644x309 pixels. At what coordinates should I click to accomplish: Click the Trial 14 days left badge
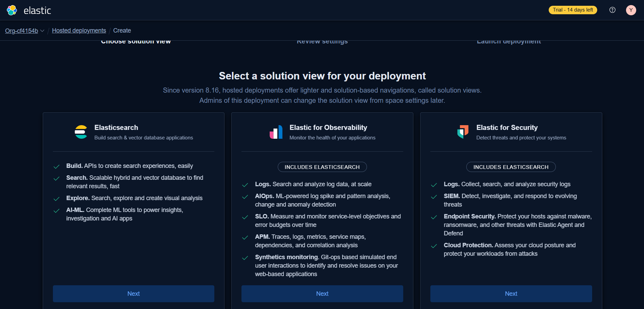point(573,10)
